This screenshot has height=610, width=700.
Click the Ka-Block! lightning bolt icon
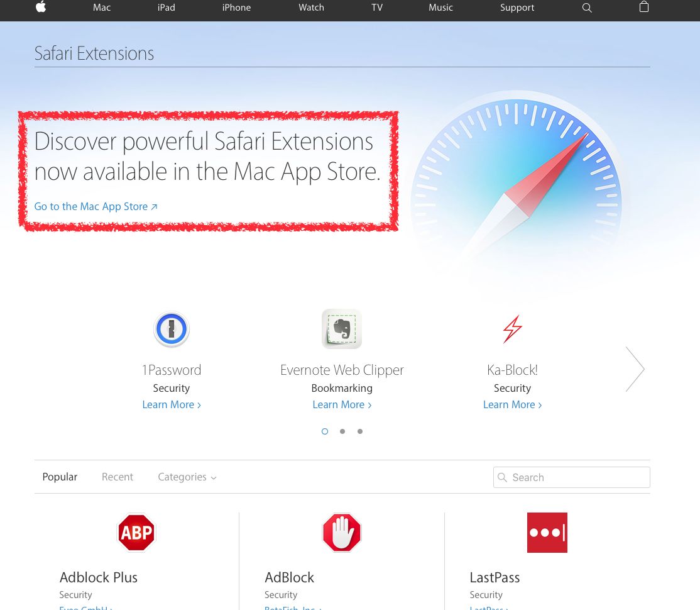tap(513, 329)
